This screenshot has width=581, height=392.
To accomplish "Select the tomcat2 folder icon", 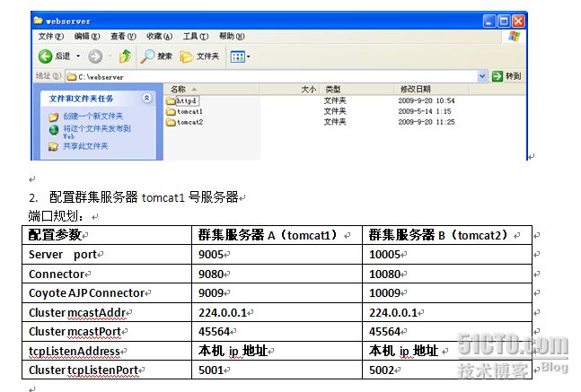I will click(x=171, y=122).
